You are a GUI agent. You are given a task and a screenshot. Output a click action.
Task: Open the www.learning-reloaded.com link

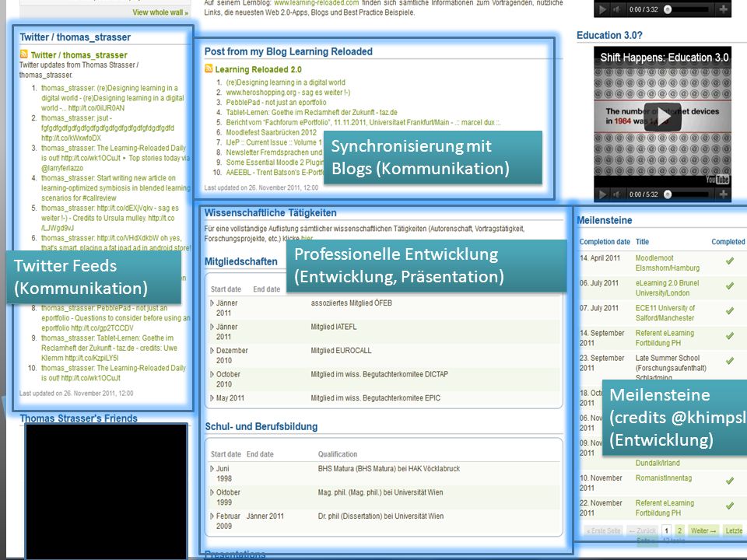pos(317,3)
